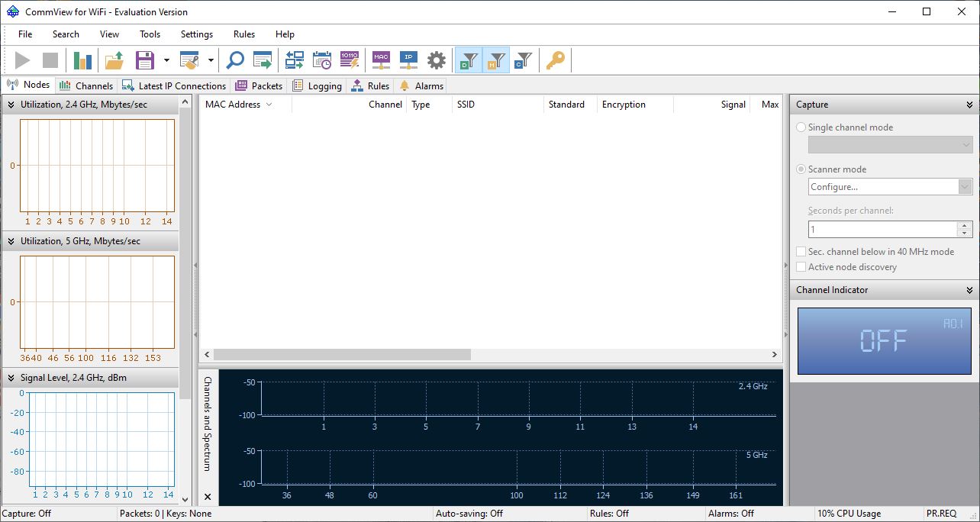Click the WEP/WPA keys key icon
Image resolution: width=980 pixels, height=522 pixels.
tap(555, 60)
